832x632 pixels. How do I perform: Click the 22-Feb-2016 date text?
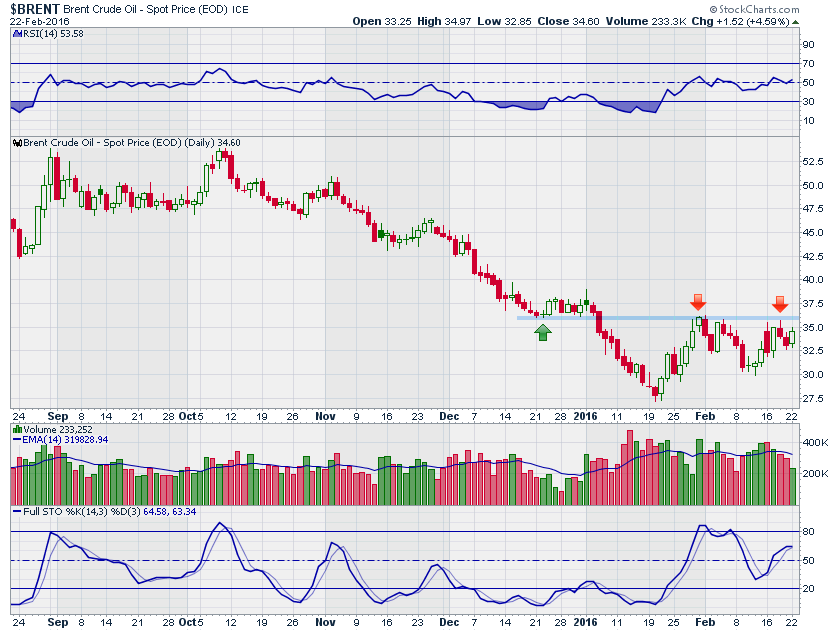pos(39,22)
